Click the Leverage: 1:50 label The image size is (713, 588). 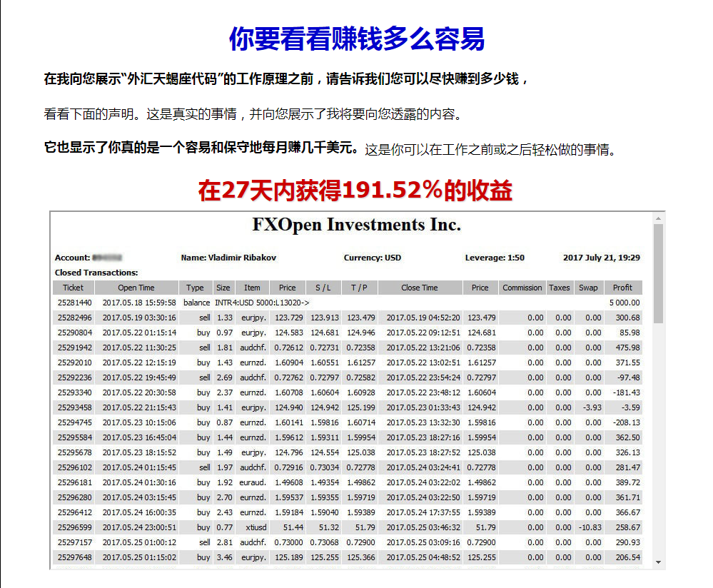click(x=495, y=258)
